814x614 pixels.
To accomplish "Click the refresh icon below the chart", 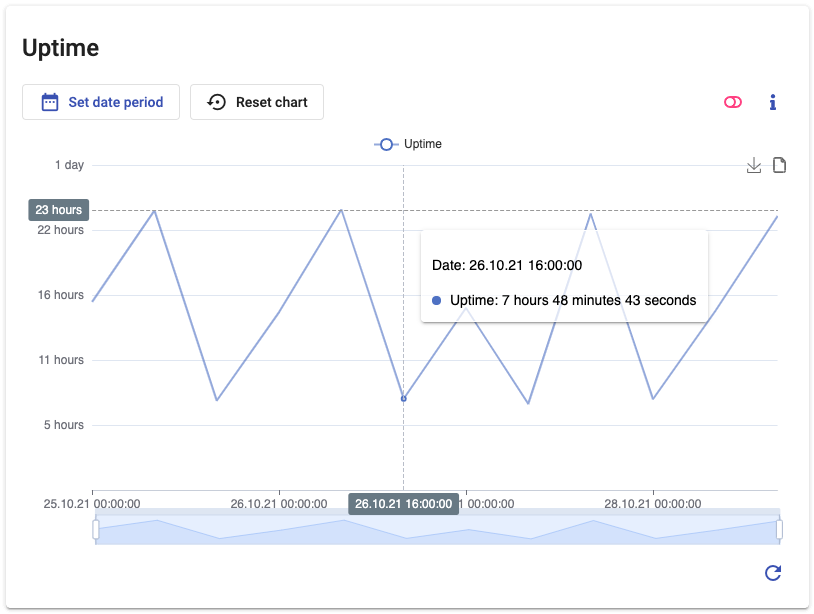I will click(772, 573).
